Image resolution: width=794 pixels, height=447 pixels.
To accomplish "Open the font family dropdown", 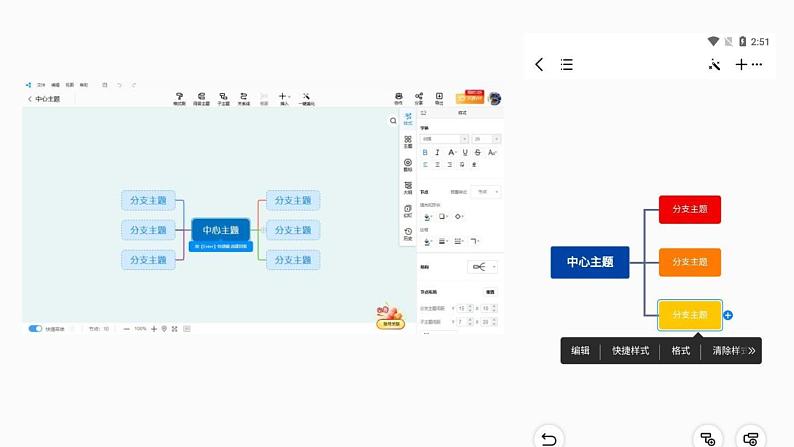I will [x=444, y=139].
